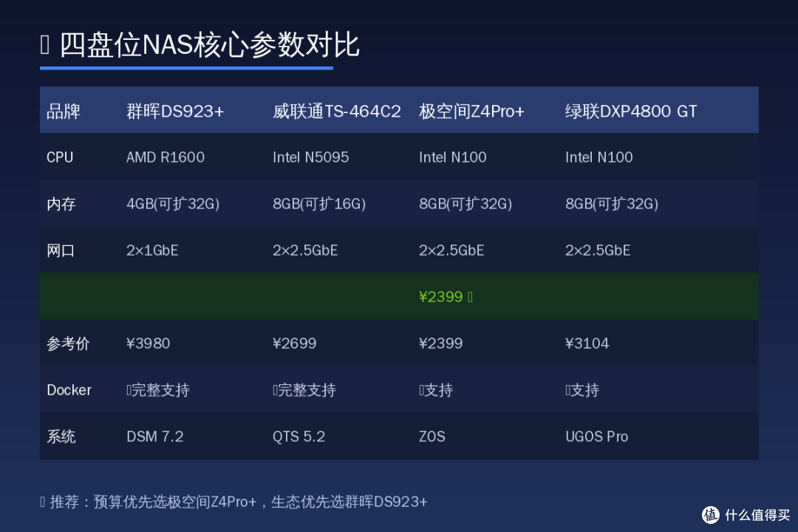This screenshot has height=532, width=798.
Task: Click Intel N100 in the 绿联DXP4800 GT column
Action: (x=599, y=157)
